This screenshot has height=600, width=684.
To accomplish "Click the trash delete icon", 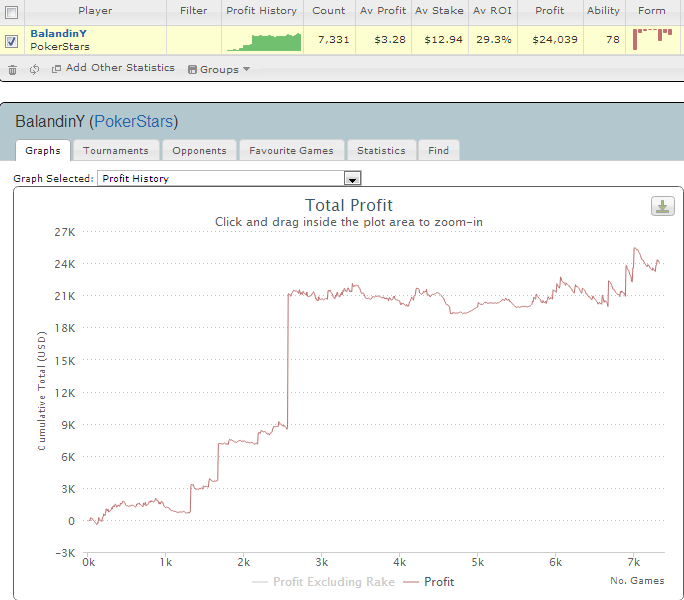I will point(12,69).
